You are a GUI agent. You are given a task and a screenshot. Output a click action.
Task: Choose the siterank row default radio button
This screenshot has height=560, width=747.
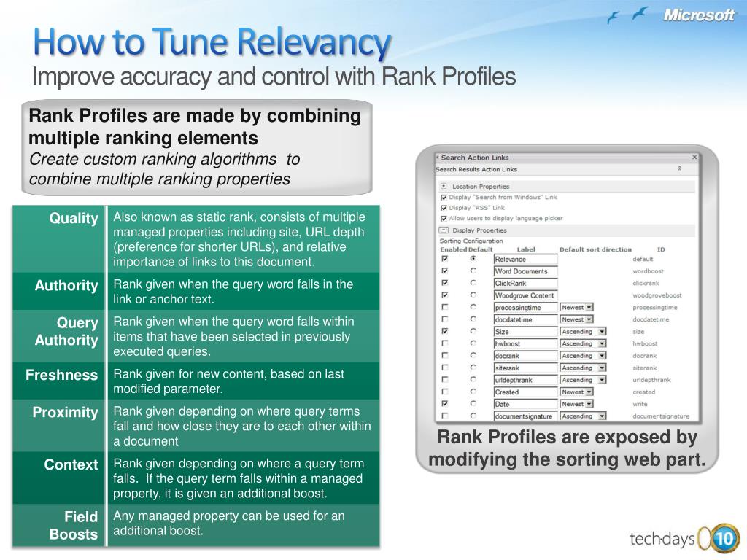(473, 367)
